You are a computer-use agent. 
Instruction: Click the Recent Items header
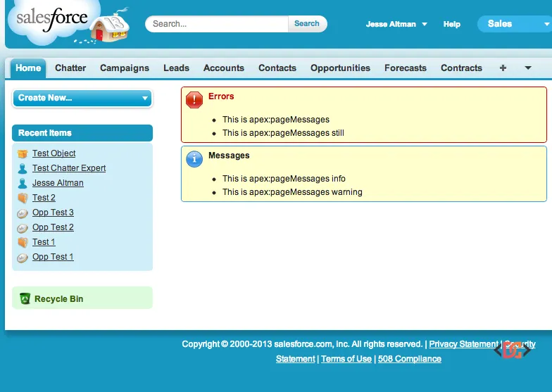[x=82, y=133]
